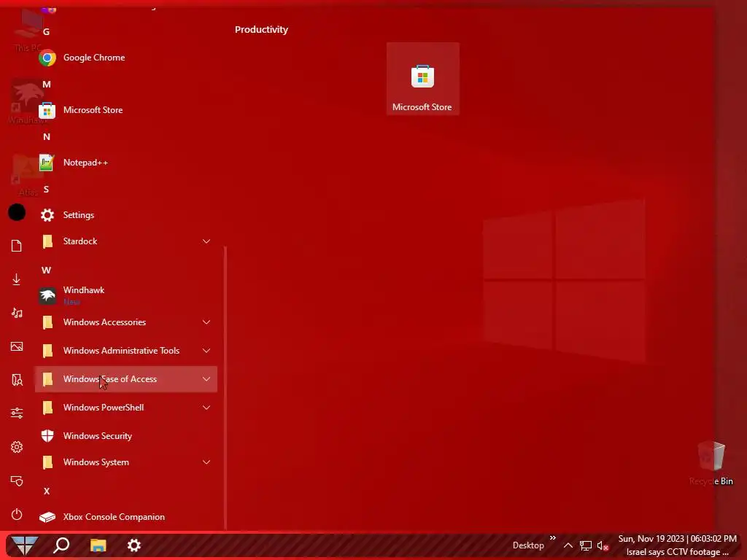Screen dimensions: 747x560
Task: Open File Explorer from the taskbar
Action: (98, 545)
